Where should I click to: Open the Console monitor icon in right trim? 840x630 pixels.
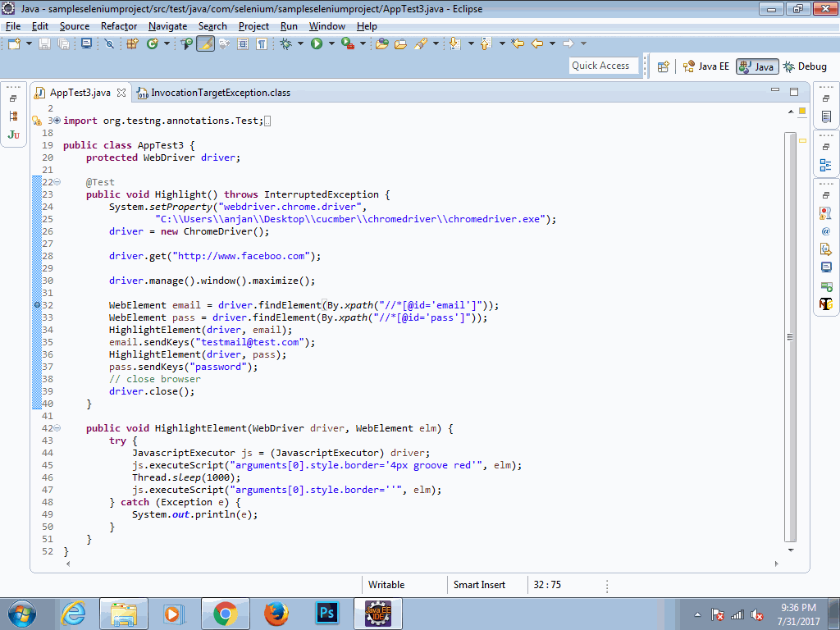pyautogui.click(x=826, y=267)
